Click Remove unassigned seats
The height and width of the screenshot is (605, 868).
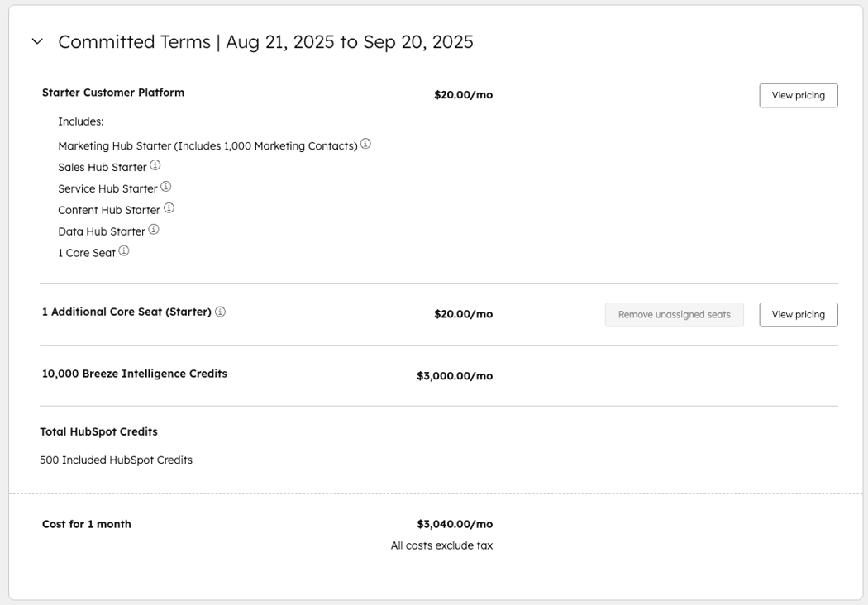pyautogui.click(x=674, y=314)
